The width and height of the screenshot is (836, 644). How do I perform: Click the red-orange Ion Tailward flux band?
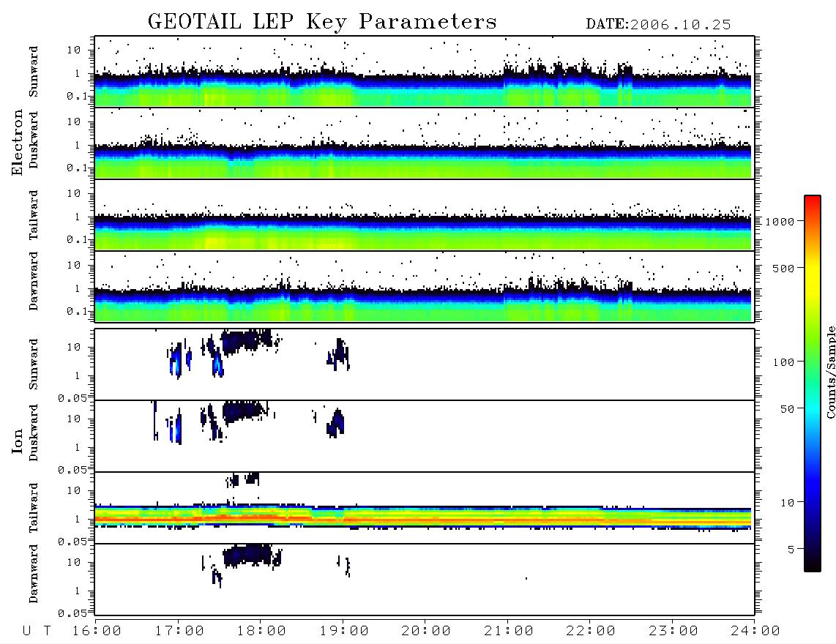423,517
